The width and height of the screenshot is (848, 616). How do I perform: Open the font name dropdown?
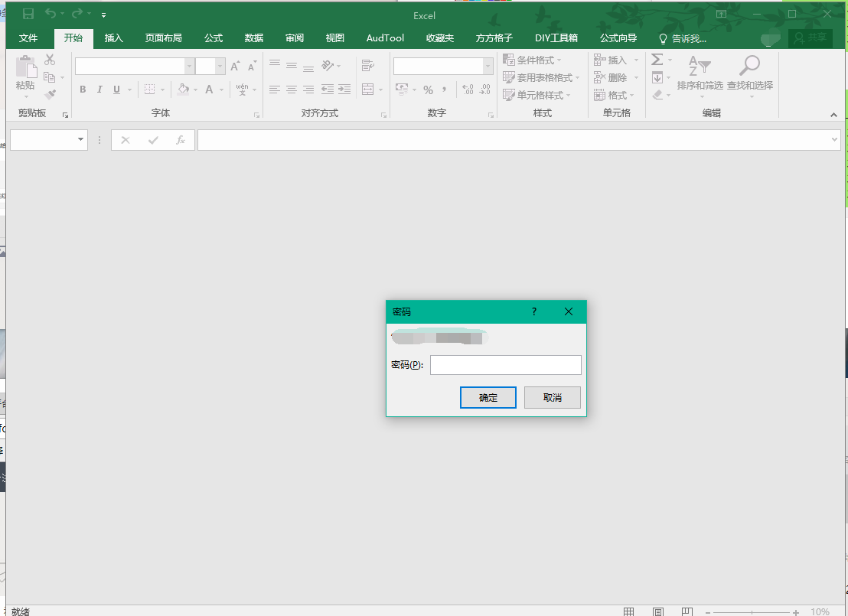(190, 67)
